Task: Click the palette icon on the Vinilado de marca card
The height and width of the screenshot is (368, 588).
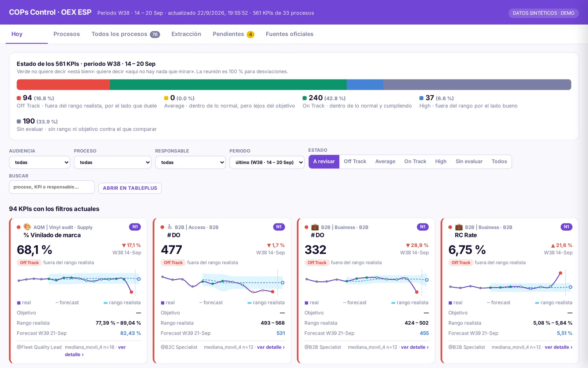Action: click(27, 227)
